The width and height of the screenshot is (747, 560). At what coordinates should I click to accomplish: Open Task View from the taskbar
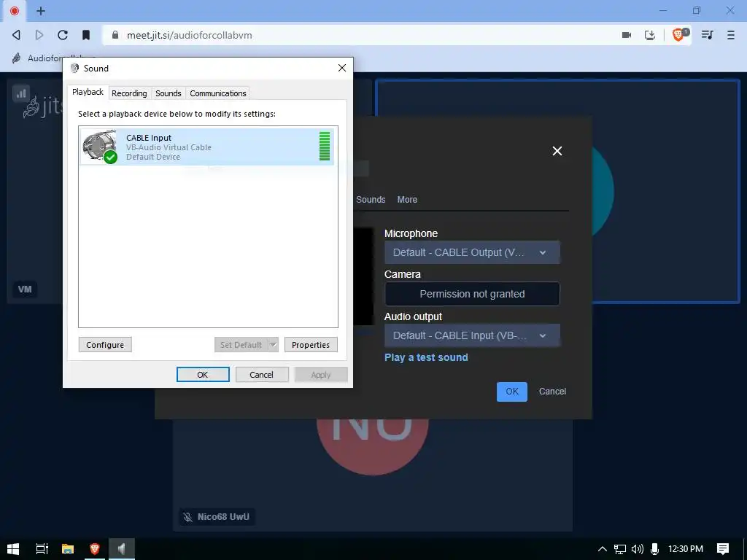tap(42, 548)
